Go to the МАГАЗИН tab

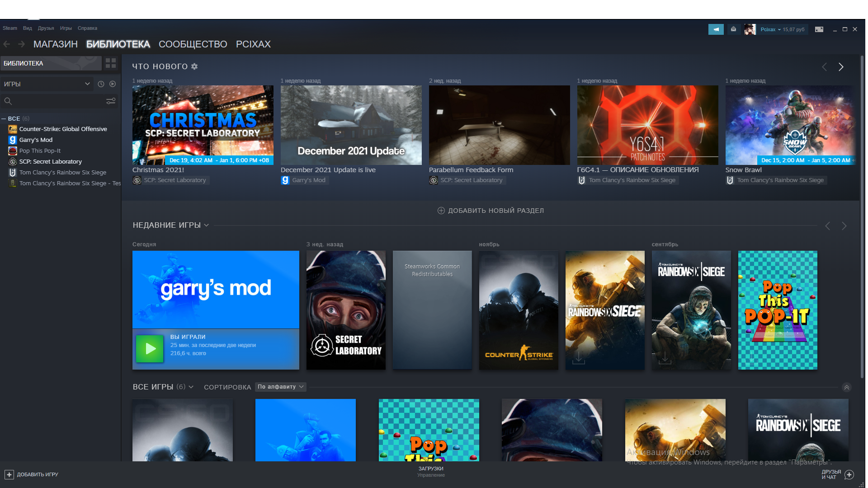pyautogui.click(x=56, y=44)
